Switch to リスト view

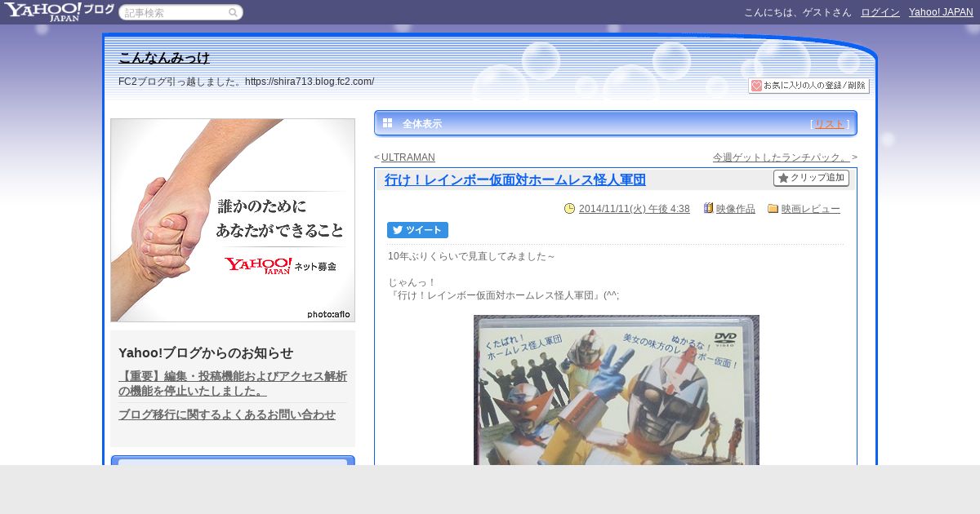click(x=830, y=124)
